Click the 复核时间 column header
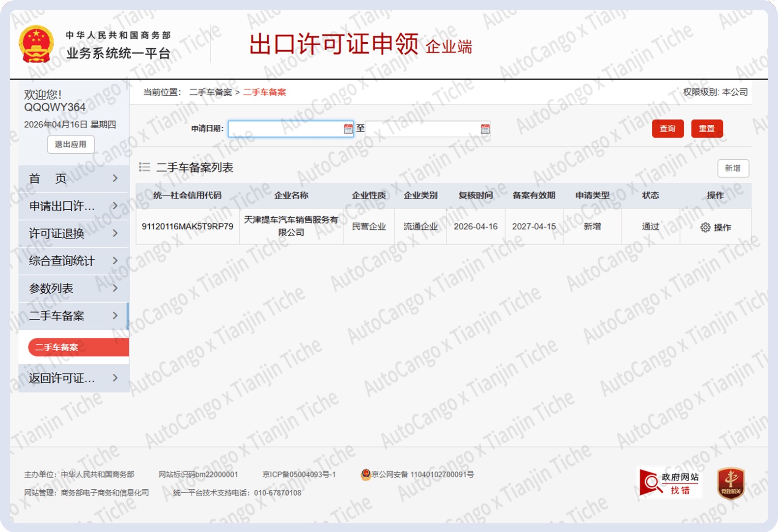This screenshot has width=778, height=532. coord(475,196)
